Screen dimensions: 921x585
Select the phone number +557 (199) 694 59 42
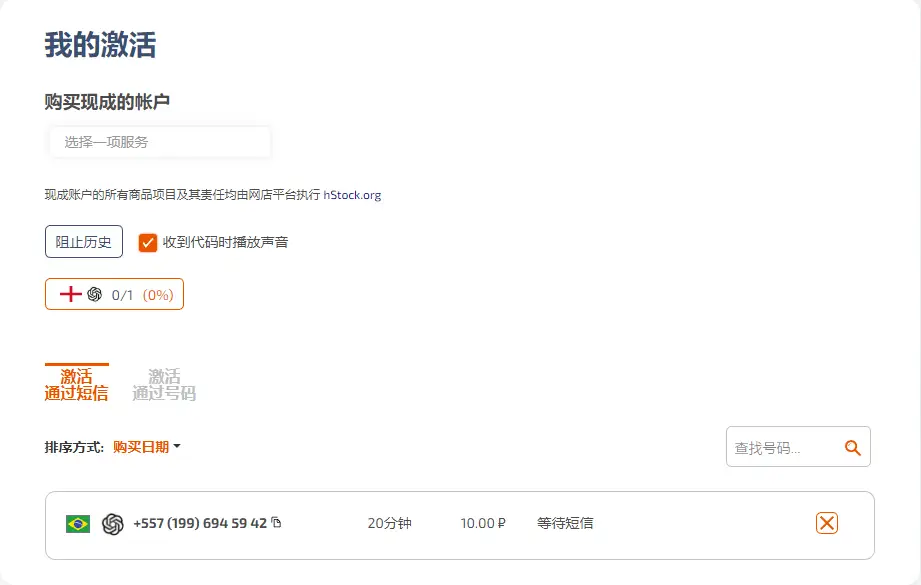click(x=199, y=523)
